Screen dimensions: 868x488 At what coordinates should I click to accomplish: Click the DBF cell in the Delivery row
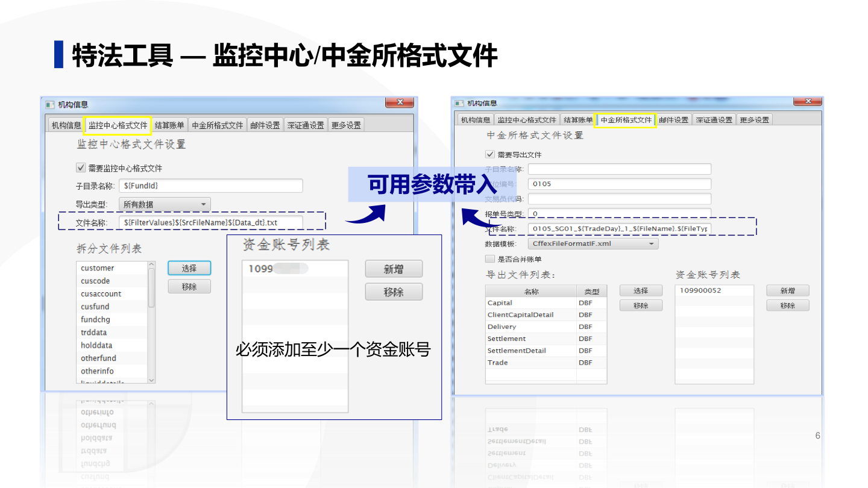[x=591, y=327]
